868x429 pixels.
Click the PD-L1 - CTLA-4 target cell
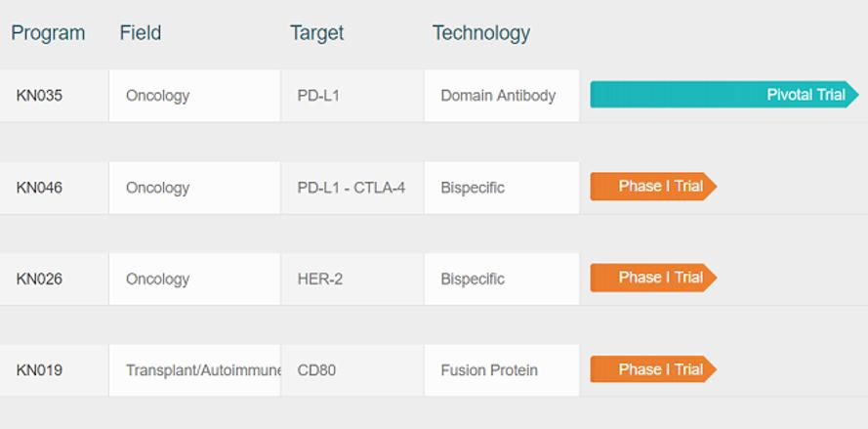pos(352,188)
